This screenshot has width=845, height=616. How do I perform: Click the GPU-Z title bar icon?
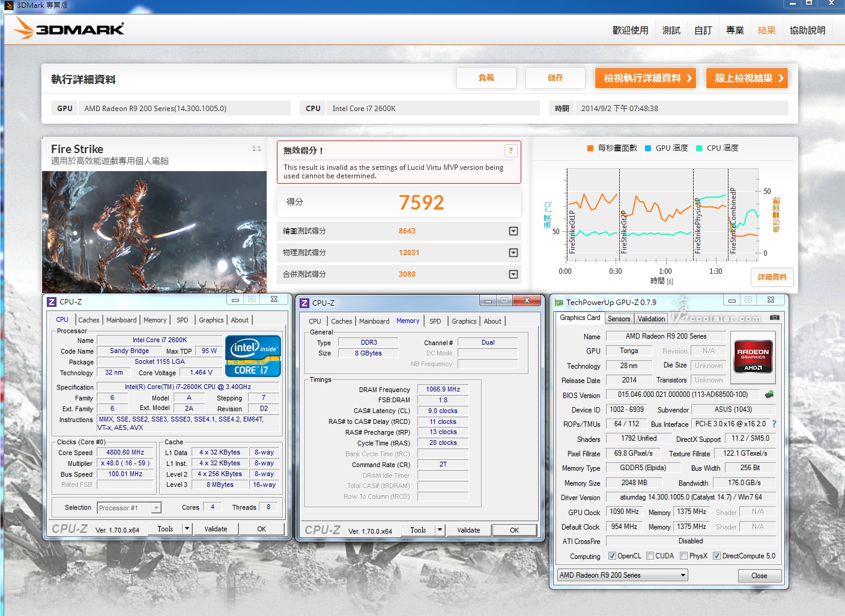[x=559, y=303]
